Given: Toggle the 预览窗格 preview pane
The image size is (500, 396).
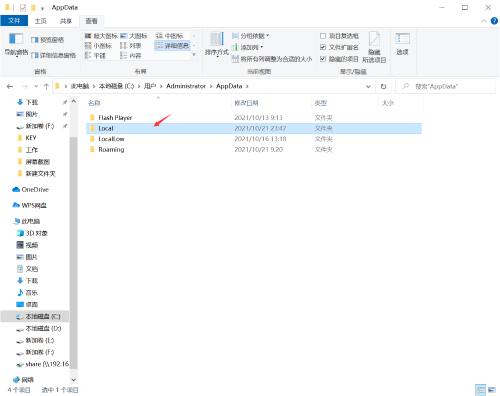Looking at the screenshot, I should 47,40.
